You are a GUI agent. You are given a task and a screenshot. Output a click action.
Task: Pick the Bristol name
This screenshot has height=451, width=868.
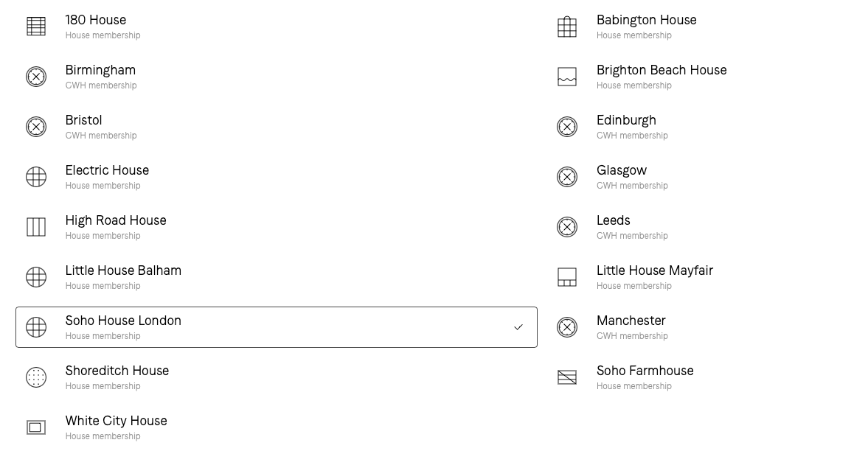tap(83, 120)
